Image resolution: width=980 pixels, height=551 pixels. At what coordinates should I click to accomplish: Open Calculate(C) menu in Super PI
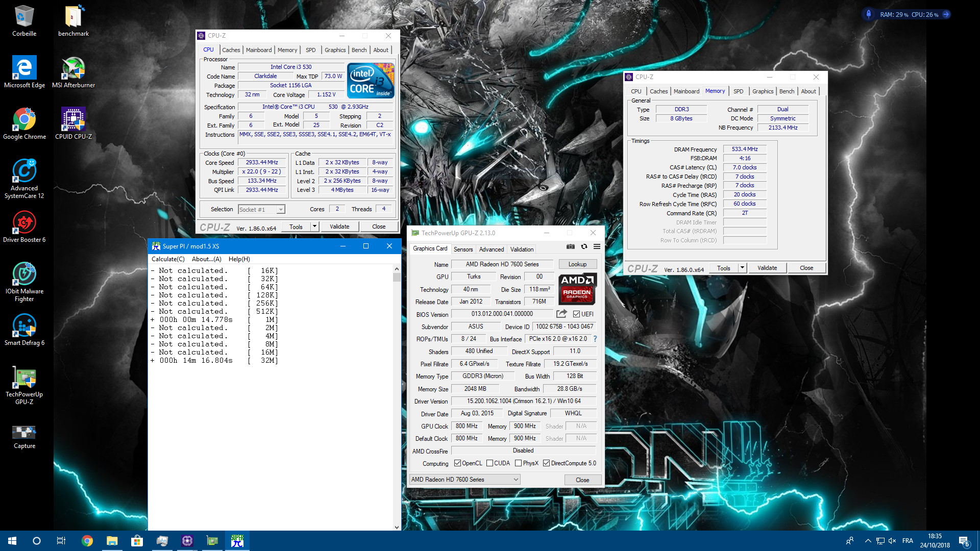pos(168,259)
